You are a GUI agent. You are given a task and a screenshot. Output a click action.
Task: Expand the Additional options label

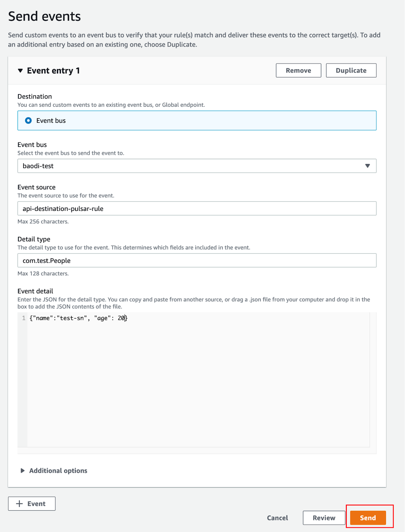58,470
